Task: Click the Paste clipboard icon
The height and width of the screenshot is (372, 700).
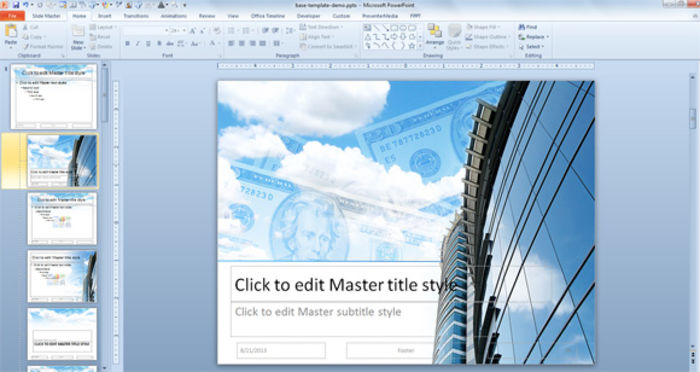Action: pyautogui.click(x=11, y=32)
